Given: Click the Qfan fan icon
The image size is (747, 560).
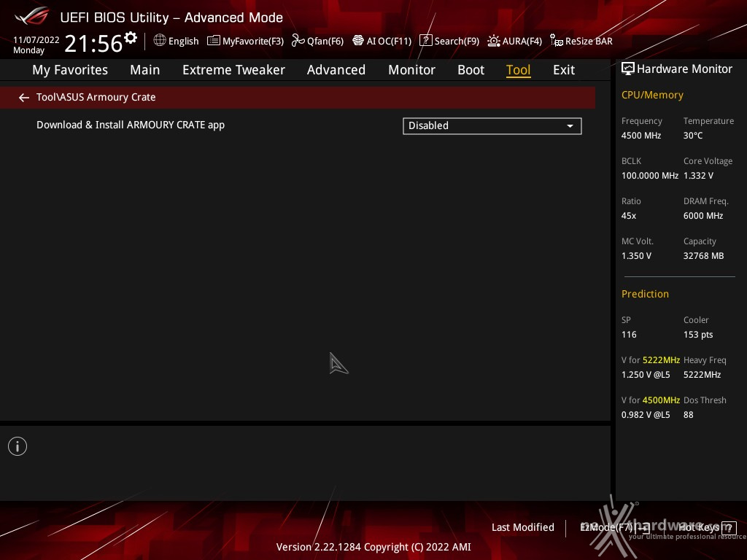Looking at the screenshot, I should pyautogui.click(x=298, y=41).
